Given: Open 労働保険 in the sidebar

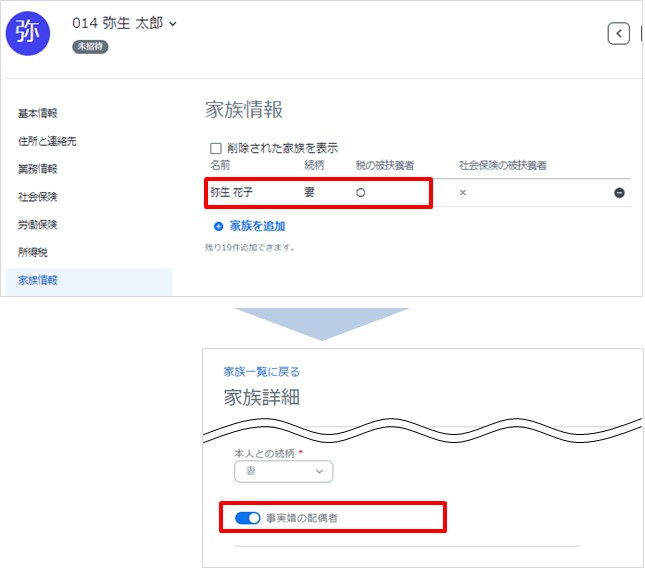Looking at the screenshot, I should tap(37, 225).
